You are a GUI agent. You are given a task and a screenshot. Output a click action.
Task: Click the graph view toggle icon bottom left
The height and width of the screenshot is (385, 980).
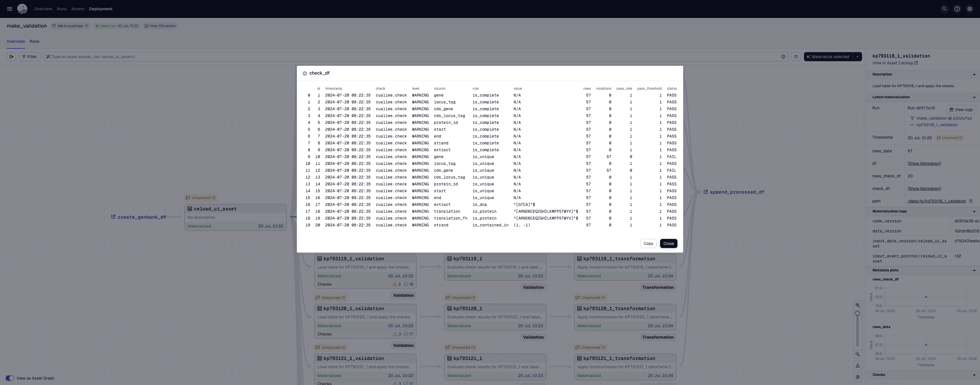[9, 378]
